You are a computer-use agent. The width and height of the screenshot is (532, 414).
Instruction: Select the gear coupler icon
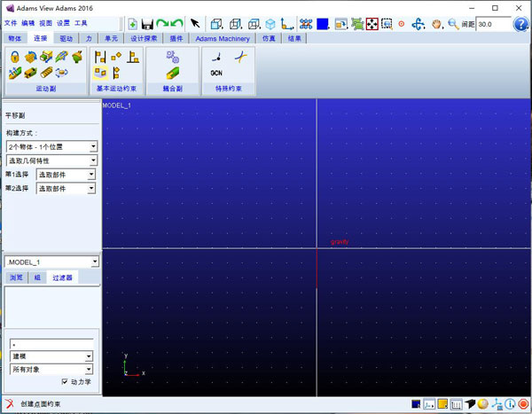172,57
